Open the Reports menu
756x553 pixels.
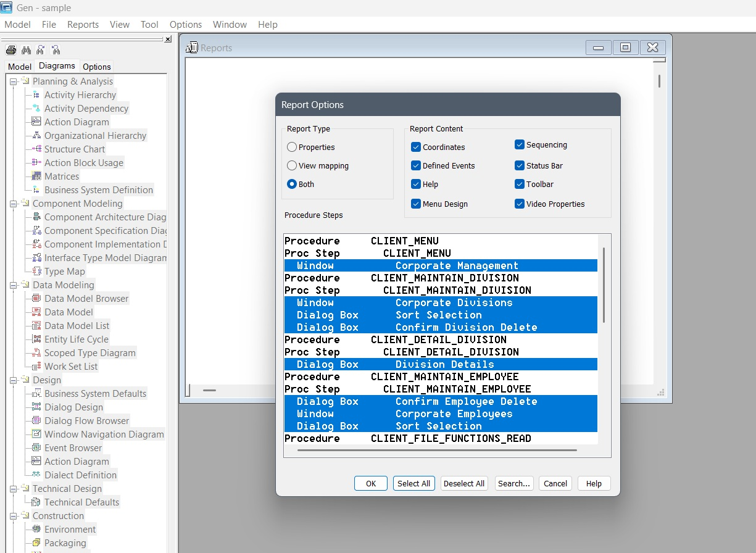(83, 25)
